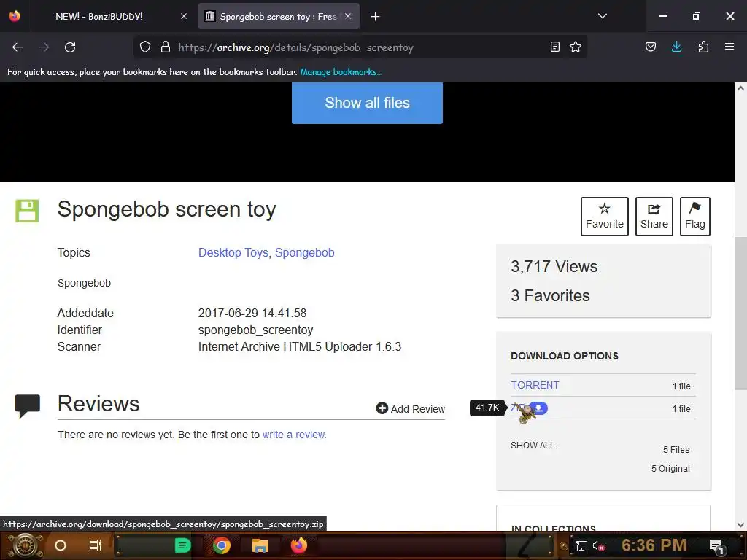Expand the list all tabs chevron

(x=603, y=16)
